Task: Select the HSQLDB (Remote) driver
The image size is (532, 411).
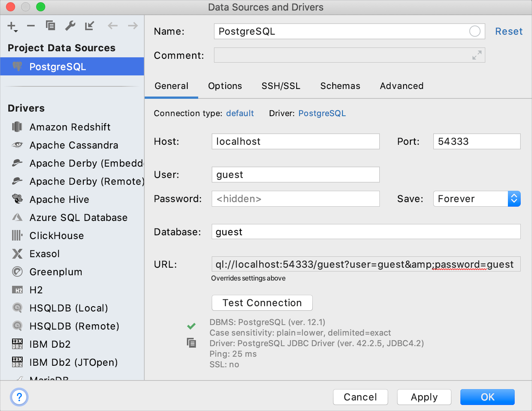Action: click(72, 326)
